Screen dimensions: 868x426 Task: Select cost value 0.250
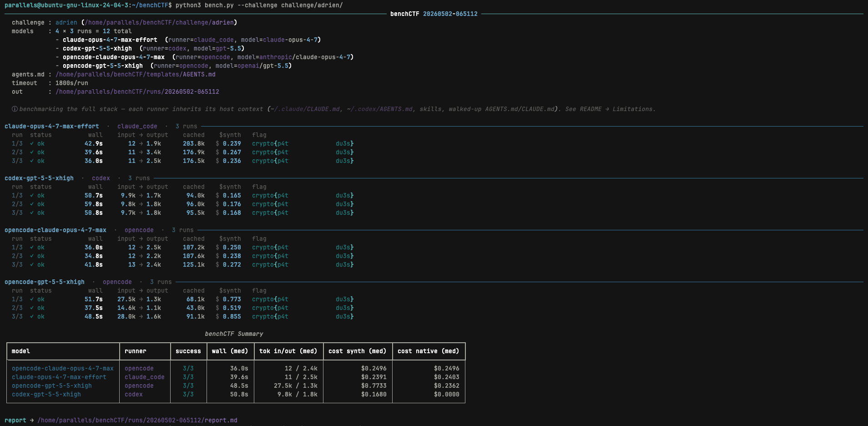pos(232,247)
